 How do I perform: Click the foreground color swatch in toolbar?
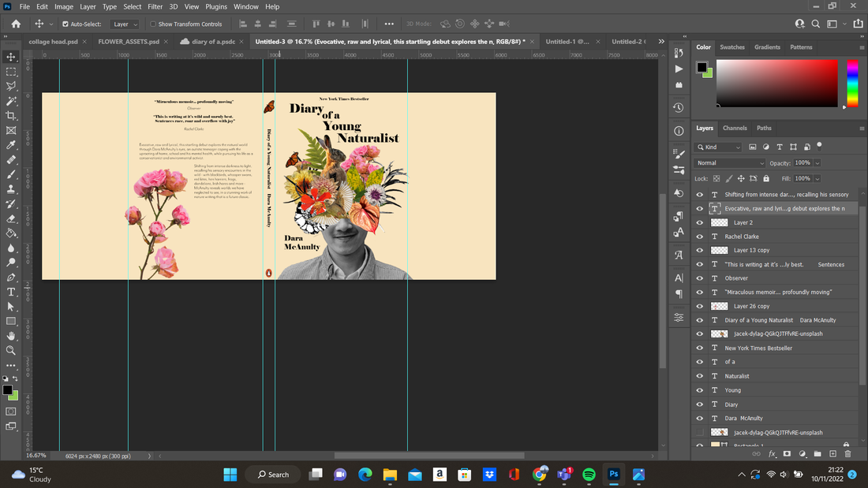(x=7, y=390)
